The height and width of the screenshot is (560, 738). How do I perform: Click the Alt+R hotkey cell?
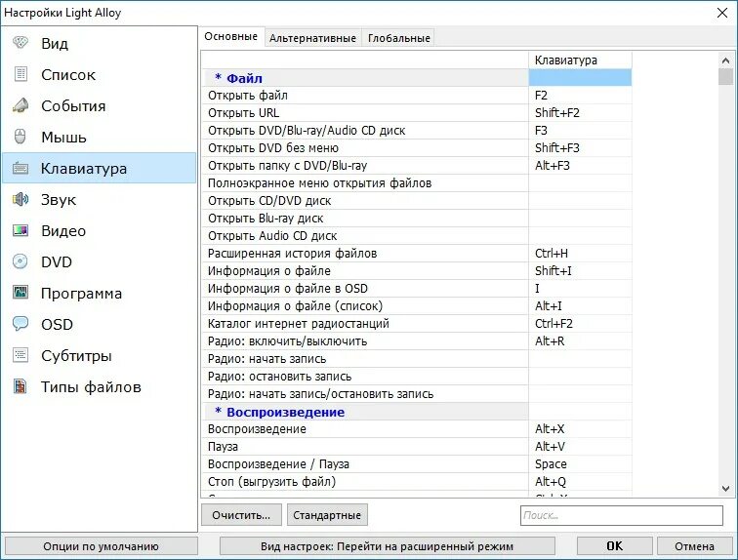pyautogui.click(x=580, y=340)
